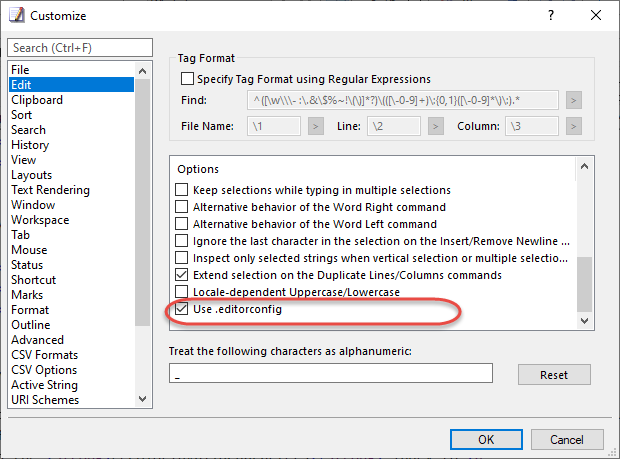Click arrow button next to File Name field
The image size is (620, 459).
pos(316,126)
